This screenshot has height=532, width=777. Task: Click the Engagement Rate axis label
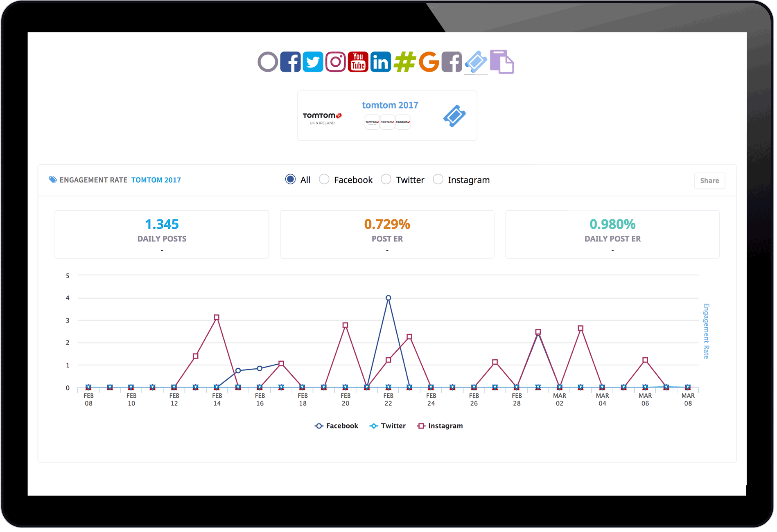pos(706,331)
